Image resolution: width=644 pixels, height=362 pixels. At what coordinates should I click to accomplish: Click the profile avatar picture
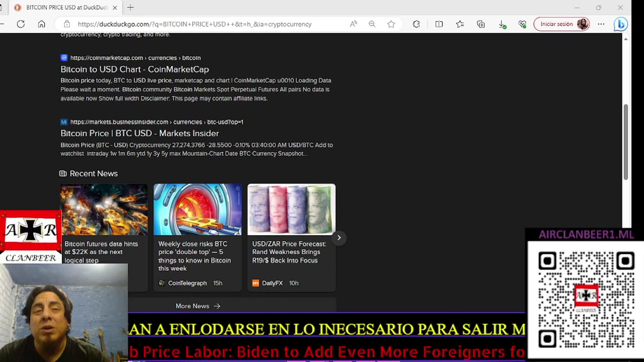point(583,24)
